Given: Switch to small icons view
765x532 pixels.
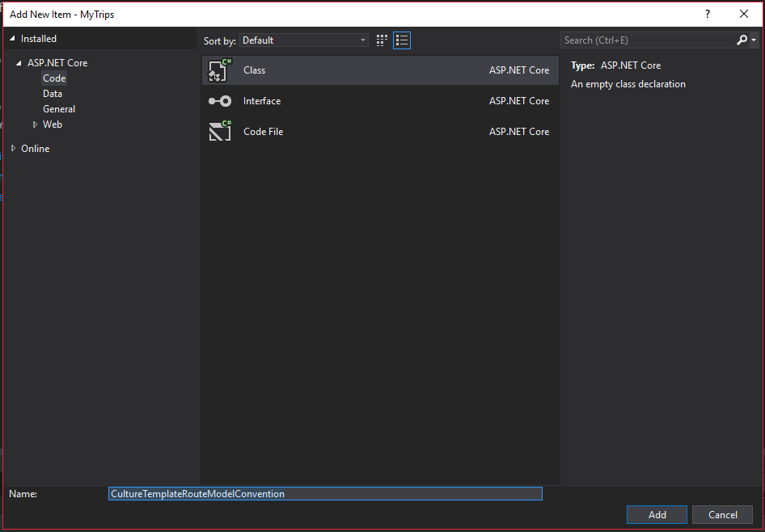Looking at the screenshot, I should (x=382, y=40).
